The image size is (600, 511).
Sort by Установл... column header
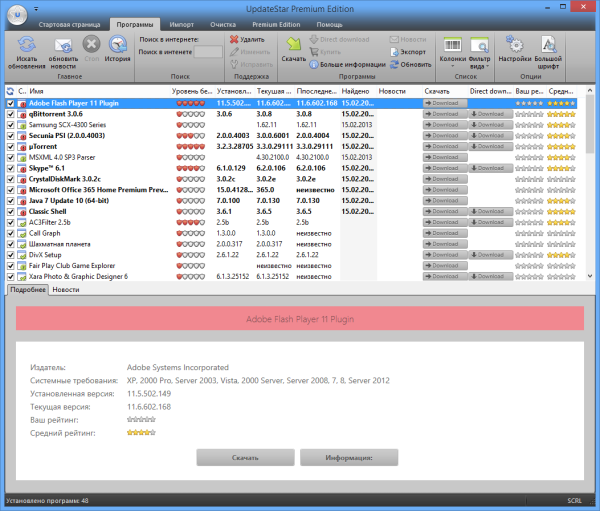pos(234,91)
